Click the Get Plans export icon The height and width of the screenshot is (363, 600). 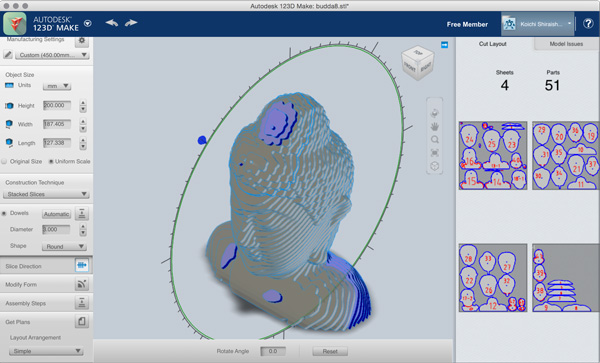click(82, 321)
